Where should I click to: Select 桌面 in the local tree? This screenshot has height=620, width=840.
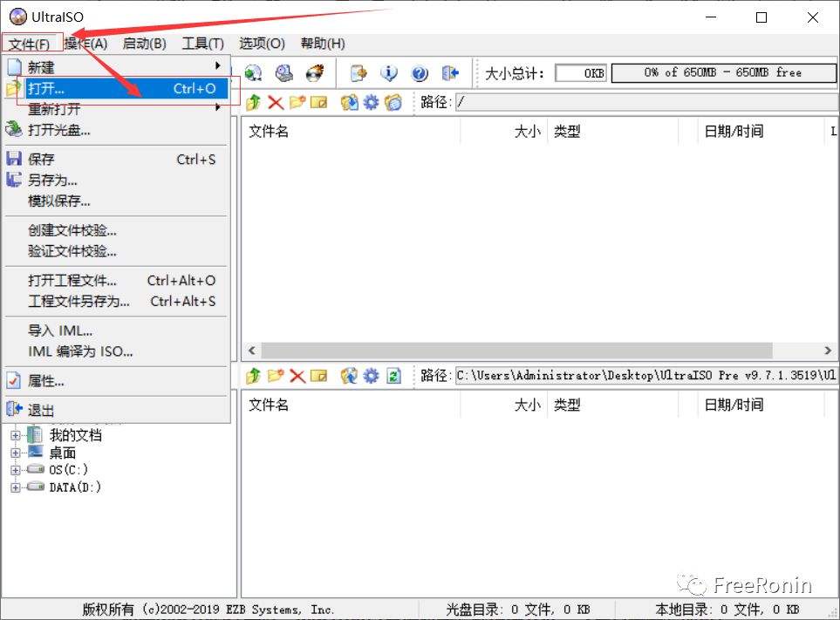(x=63, y=453)
